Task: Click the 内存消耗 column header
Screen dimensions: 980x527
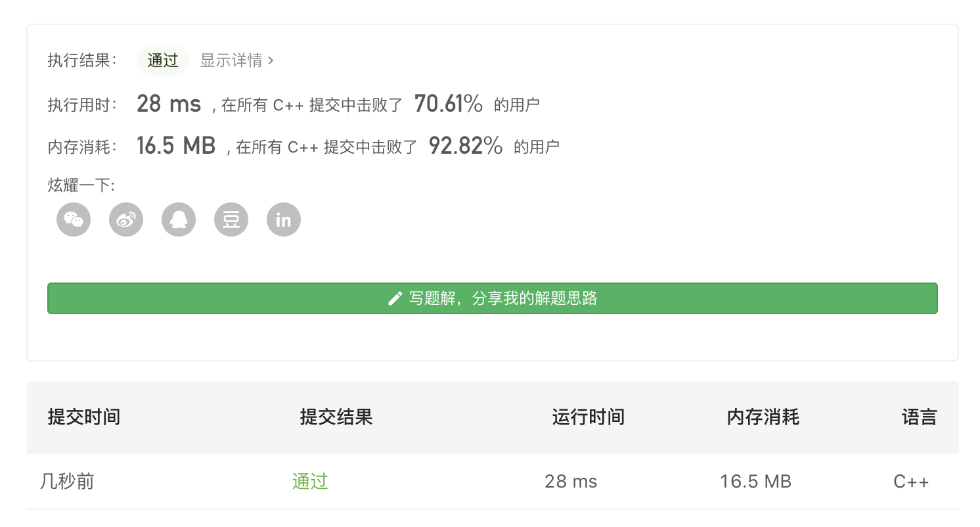Action: (763, 417)
